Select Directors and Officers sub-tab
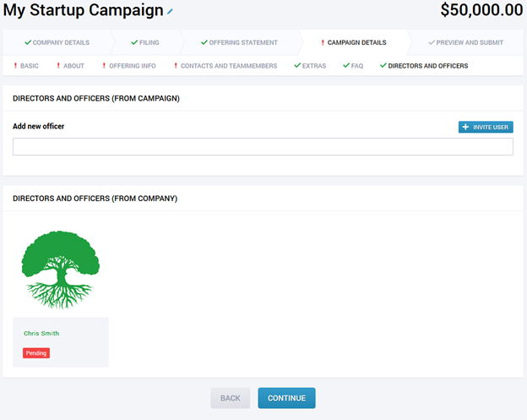527x420 pixels. click(424, 66)
